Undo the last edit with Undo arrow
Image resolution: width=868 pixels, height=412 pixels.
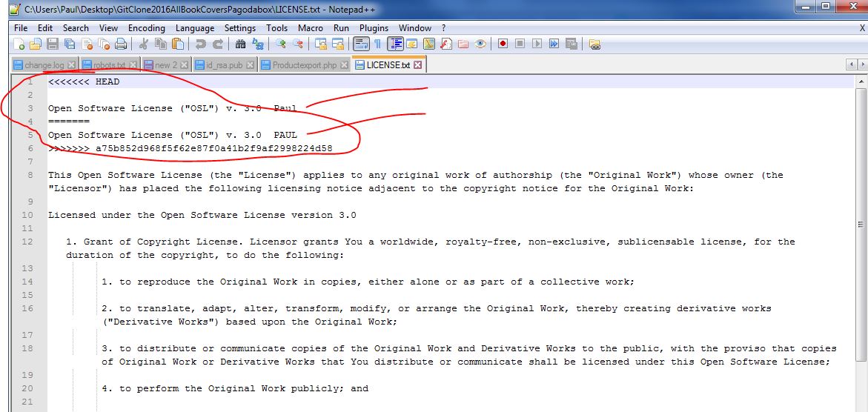(200, 44)
